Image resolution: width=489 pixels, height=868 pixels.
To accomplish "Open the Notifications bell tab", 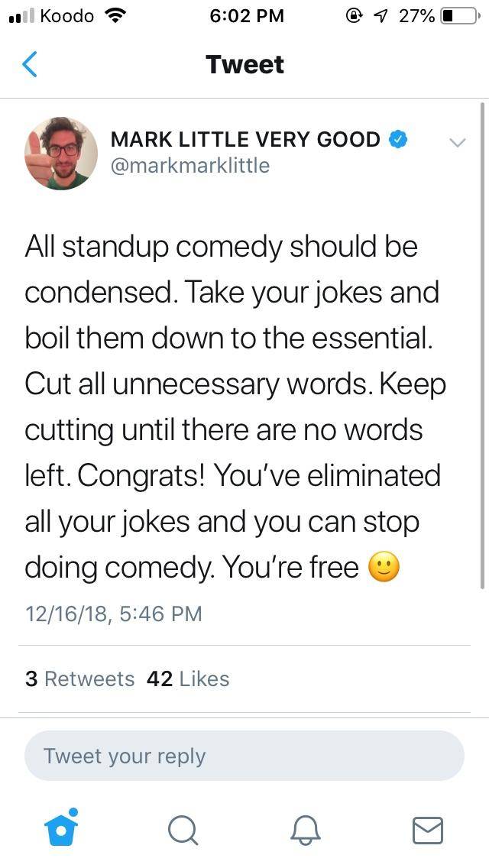I will pos(305,830).
